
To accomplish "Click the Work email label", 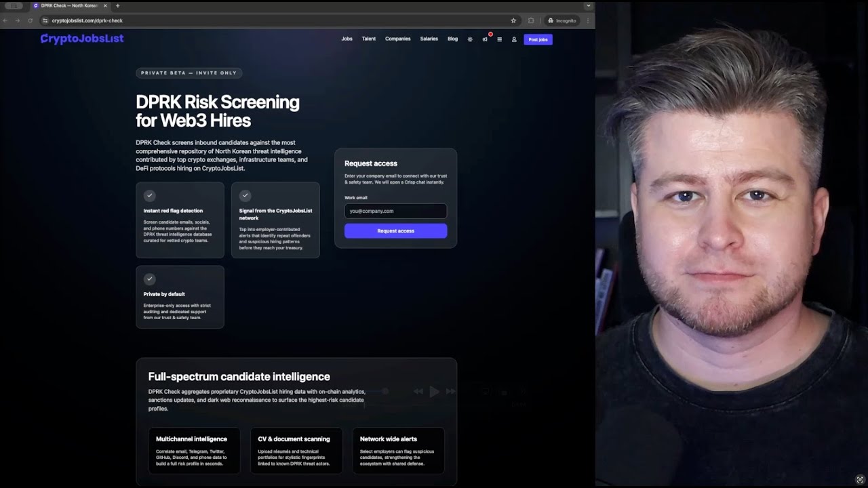I will coord(355,197).
